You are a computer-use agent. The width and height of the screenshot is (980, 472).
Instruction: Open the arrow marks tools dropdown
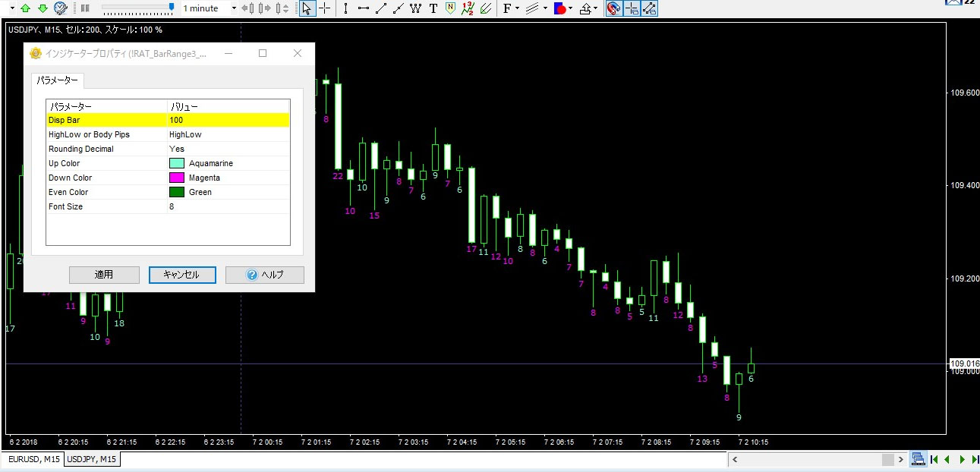(589, 8)
